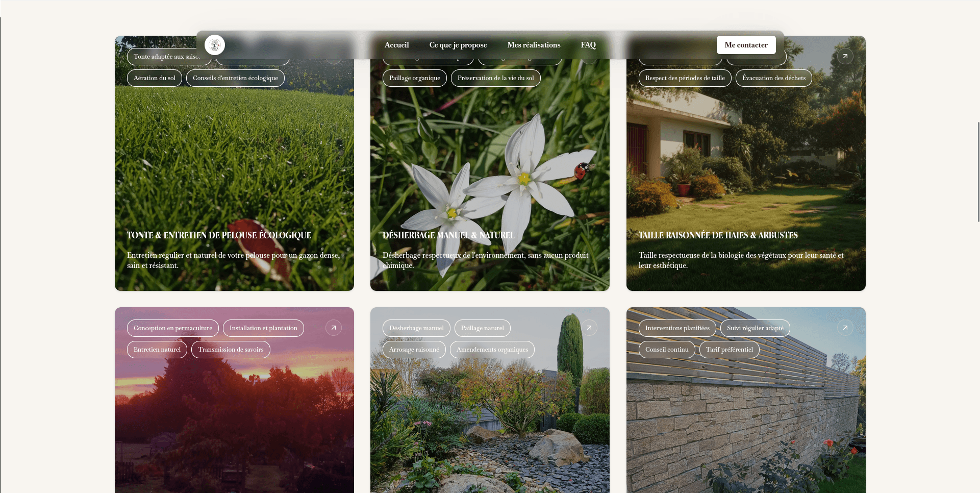Select the Paillage organique tag

pyautogui.click(x=414, y=78)
